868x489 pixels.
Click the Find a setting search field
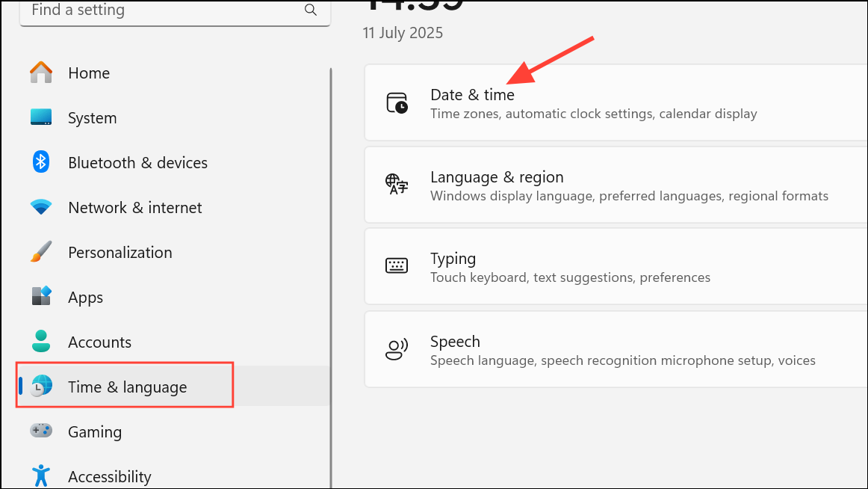point(175,13)
